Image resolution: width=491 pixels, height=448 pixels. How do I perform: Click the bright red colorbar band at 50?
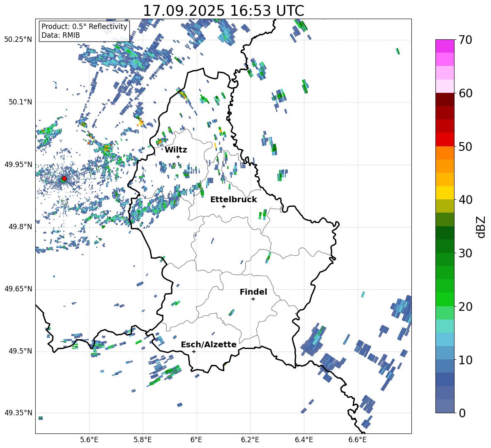pos(445,140)
